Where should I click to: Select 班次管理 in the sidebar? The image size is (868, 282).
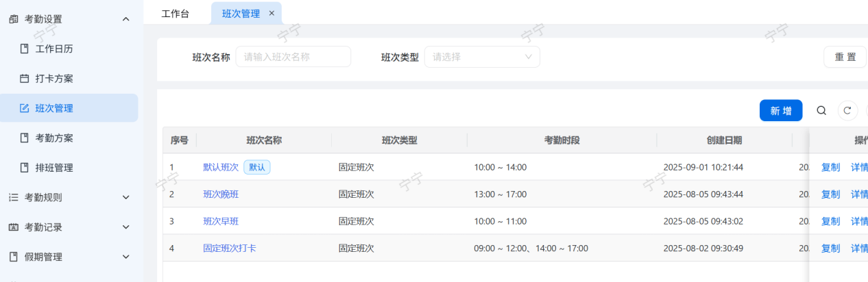[x=54, y=108]
